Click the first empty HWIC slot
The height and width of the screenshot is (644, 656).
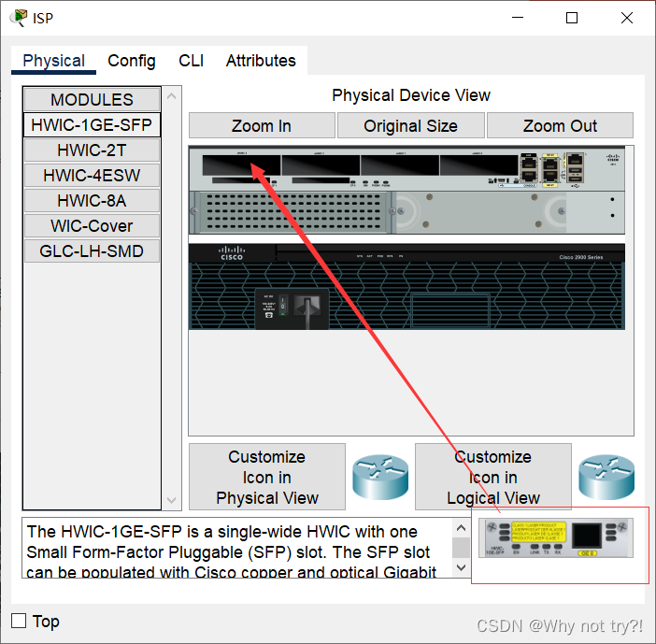(241, 165)
